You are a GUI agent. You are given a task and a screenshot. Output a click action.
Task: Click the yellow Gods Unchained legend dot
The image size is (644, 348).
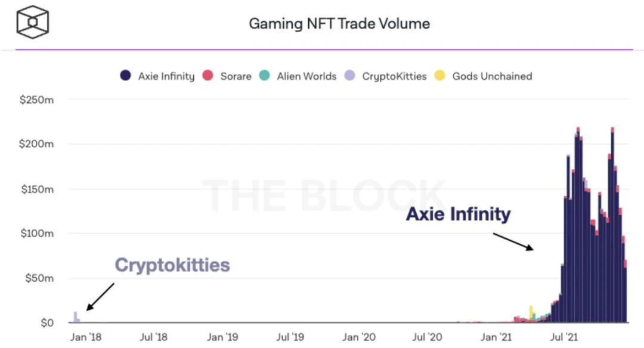pyautogui.click(x=440, y=76)
